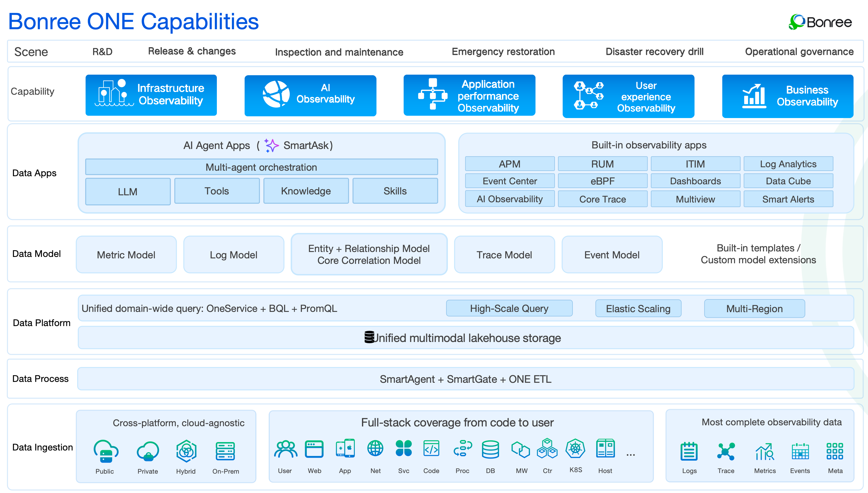
Task: Select the Trace nodes icon
Action: (726, 451)
